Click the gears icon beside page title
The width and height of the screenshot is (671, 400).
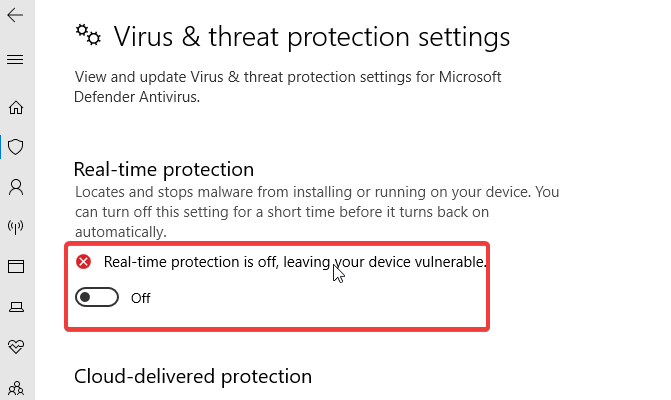pos(88,35)
